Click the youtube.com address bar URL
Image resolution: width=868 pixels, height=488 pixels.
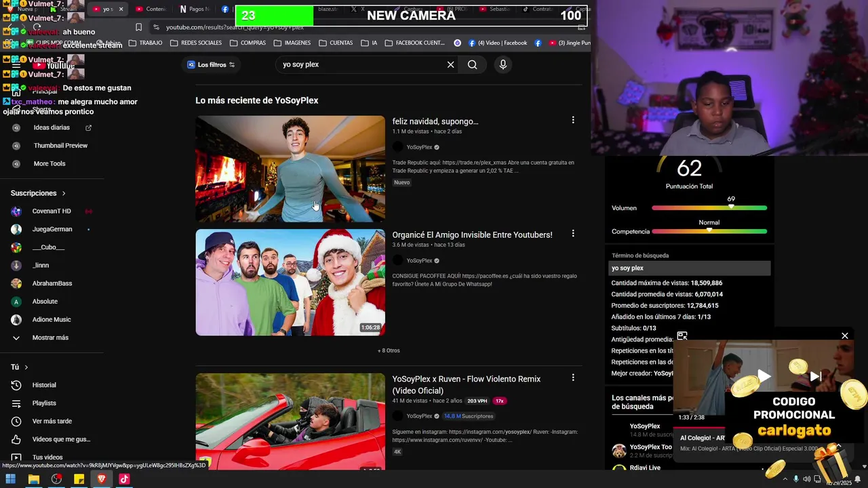[235, 27]
